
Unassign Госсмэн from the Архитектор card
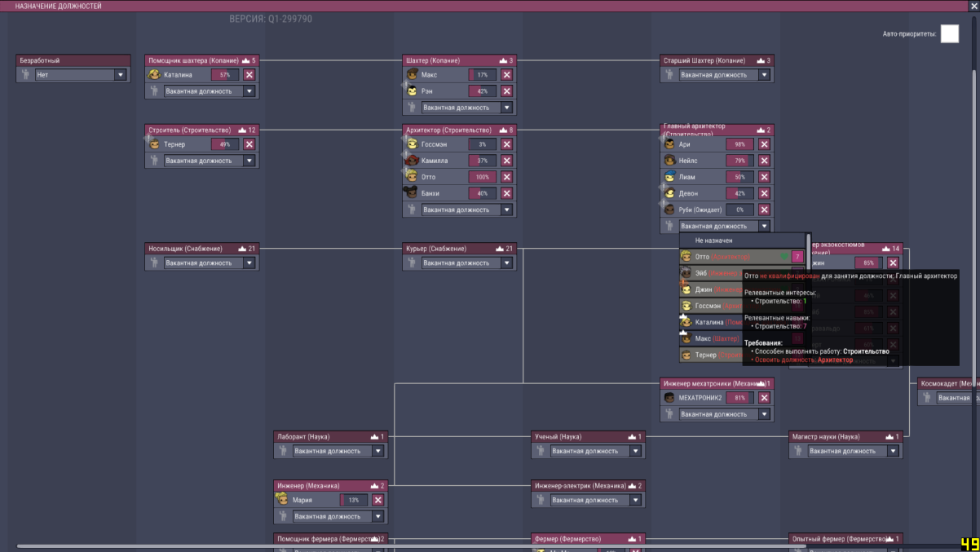(507, 144)
